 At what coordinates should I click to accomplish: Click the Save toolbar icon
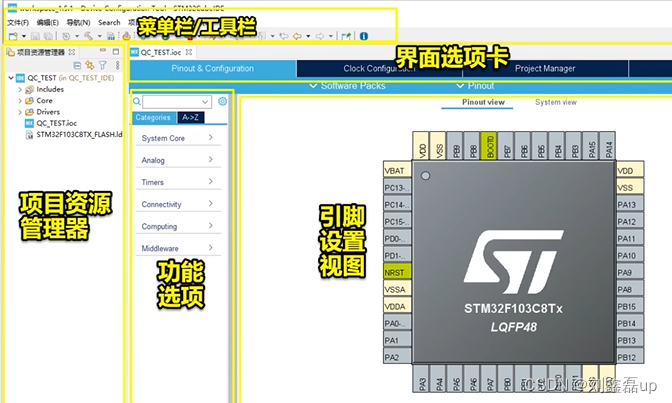[36, 36]
